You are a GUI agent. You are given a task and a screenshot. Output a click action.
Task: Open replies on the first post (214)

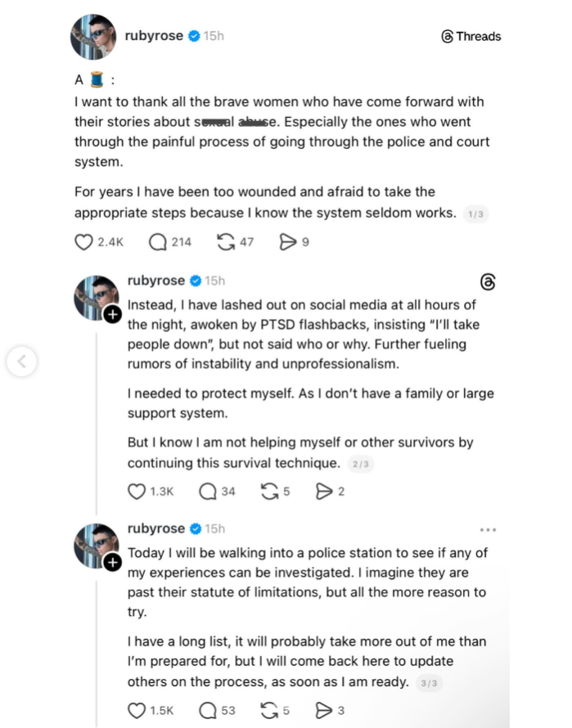[157, 242]
